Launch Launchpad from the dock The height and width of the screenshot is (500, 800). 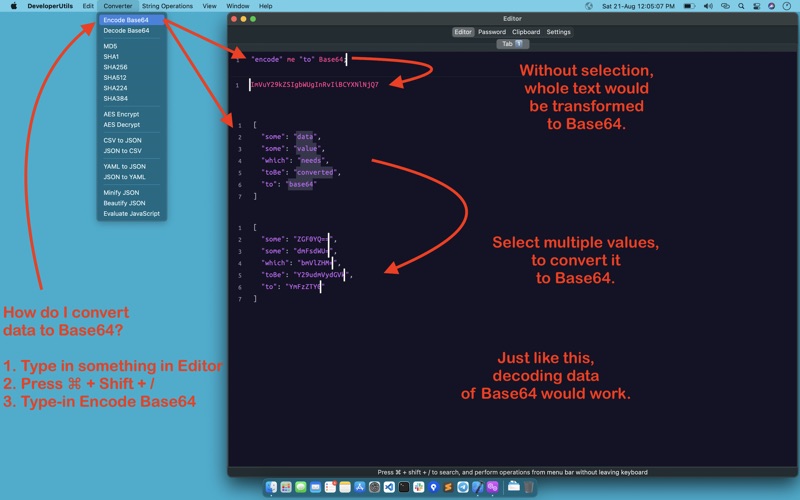[x=286, y=487]
